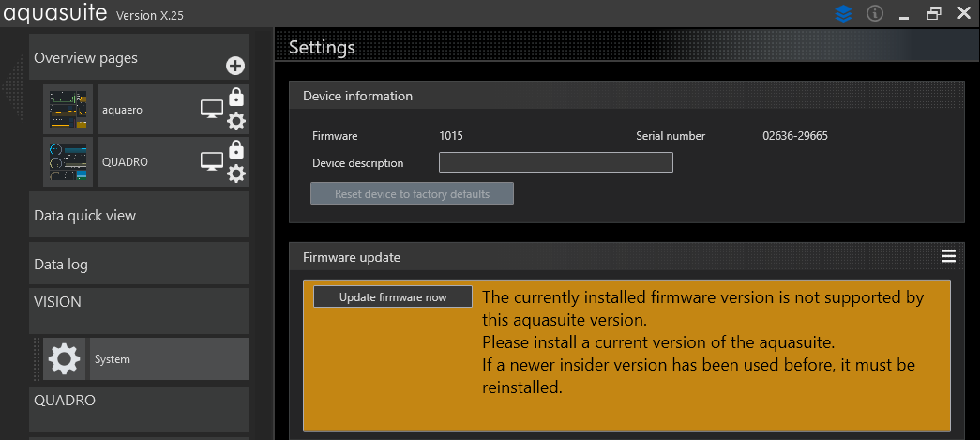Open aquaero page settings gear

[236, 120]
